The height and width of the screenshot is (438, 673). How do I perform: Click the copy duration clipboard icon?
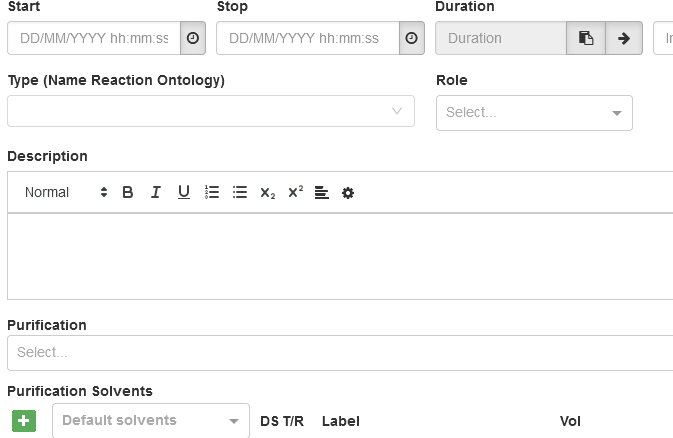(x=586, y=38)
